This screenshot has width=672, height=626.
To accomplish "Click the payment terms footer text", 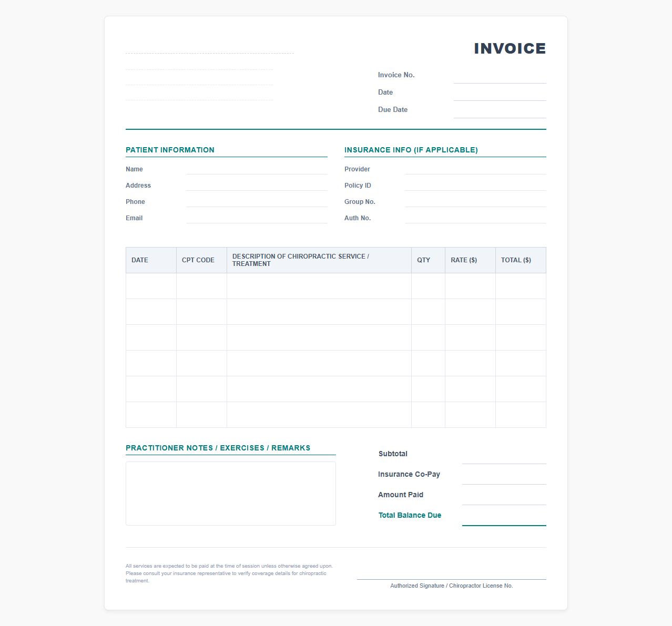I will 229,573.
